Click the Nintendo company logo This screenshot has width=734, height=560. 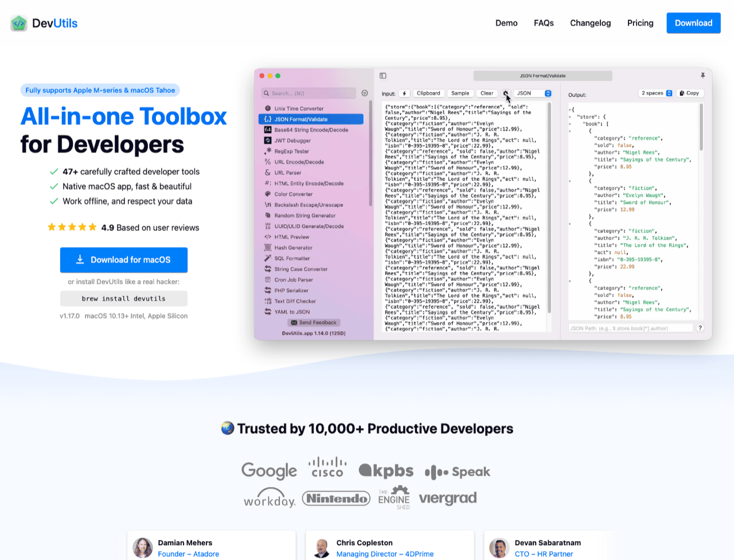[336, 498]
